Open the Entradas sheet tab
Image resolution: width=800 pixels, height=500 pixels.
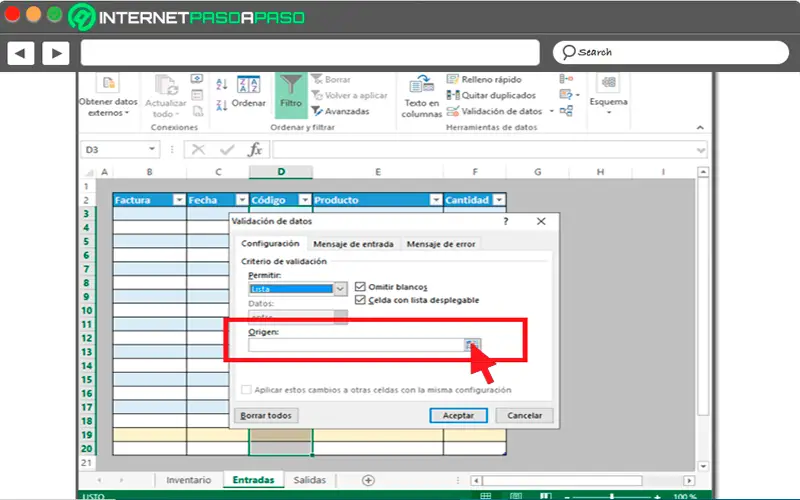(253, 480)
